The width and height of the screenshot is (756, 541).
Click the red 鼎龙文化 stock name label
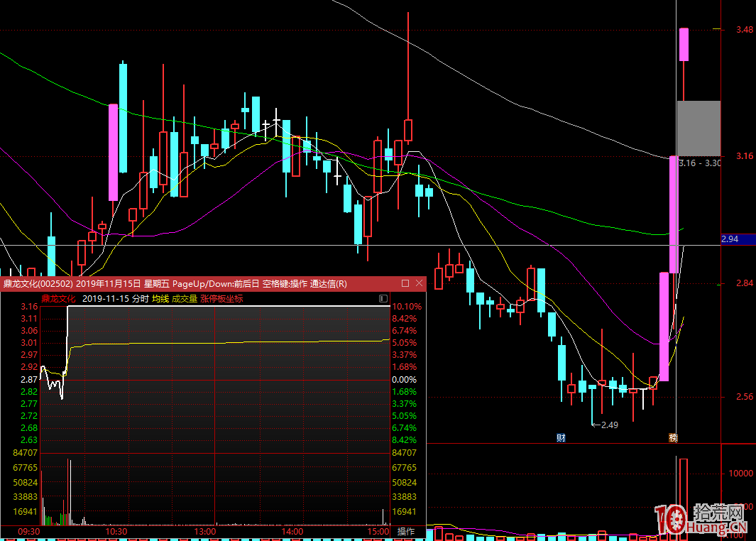(x=58, y=299)
